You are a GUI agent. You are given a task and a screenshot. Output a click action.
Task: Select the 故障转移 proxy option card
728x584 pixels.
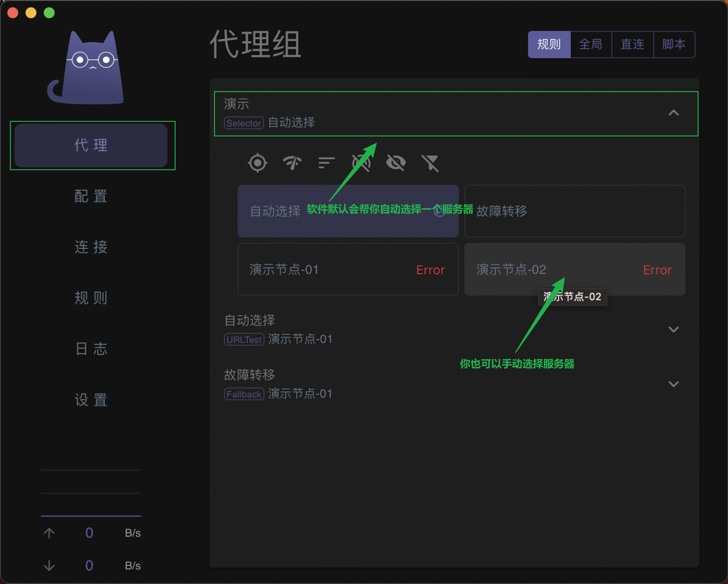(x=574, y=211)
